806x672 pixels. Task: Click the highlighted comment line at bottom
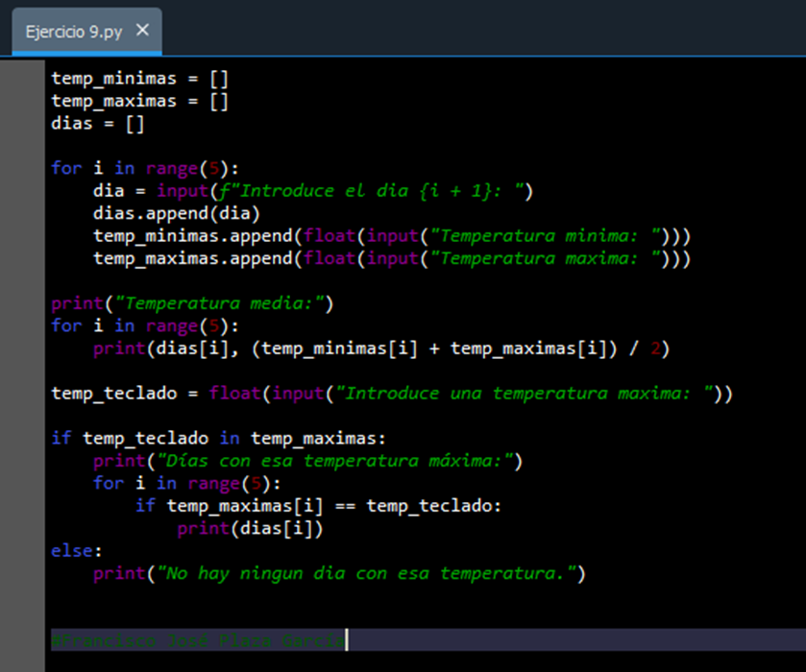pos(198,639)
